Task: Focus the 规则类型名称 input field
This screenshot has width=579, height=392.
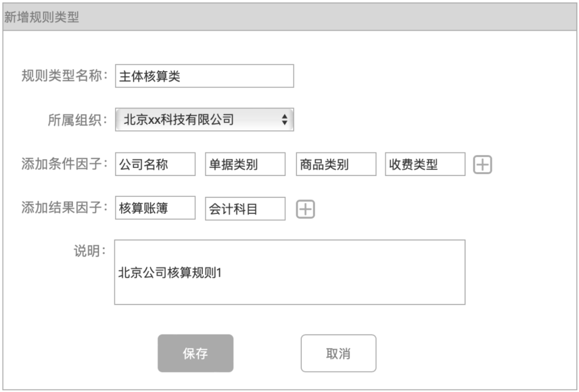Action: 204,76
